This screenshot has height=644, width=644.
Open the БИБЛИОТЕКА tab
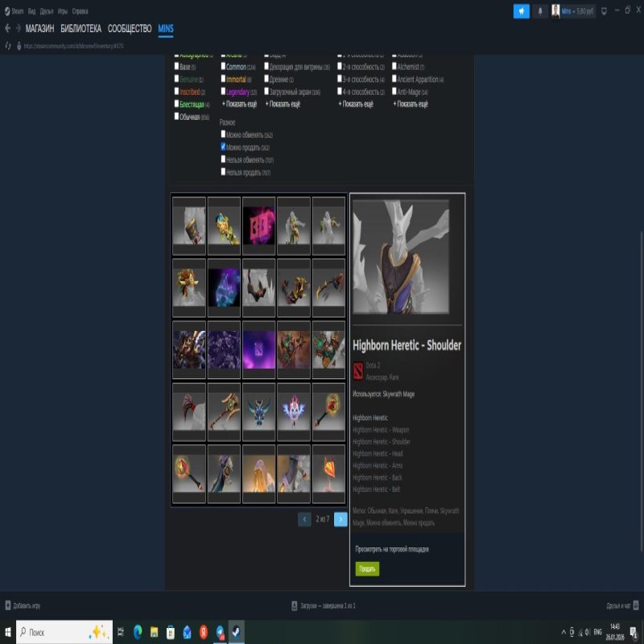point(81,28)
